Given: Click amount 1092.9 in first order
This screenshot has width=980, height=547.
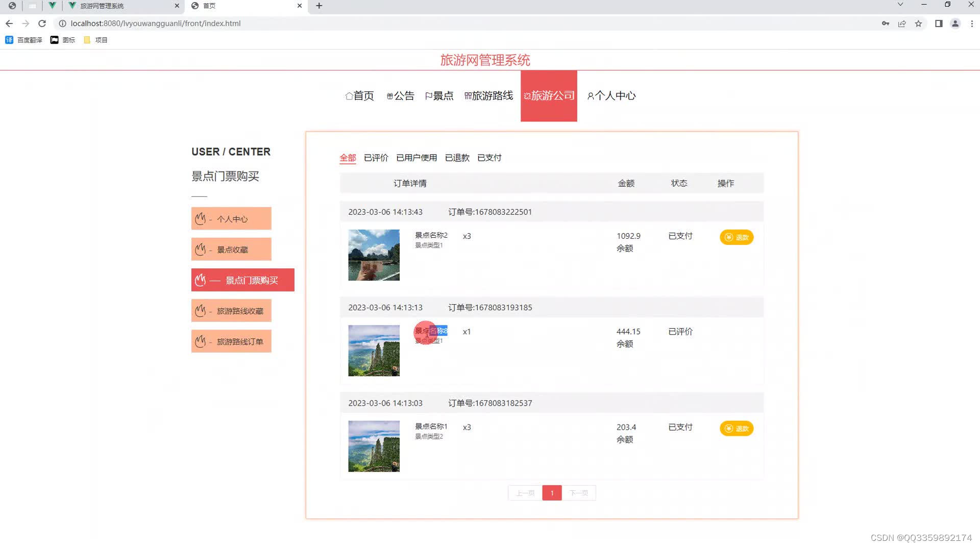Looking at the screenshot, I should [628, 236].
